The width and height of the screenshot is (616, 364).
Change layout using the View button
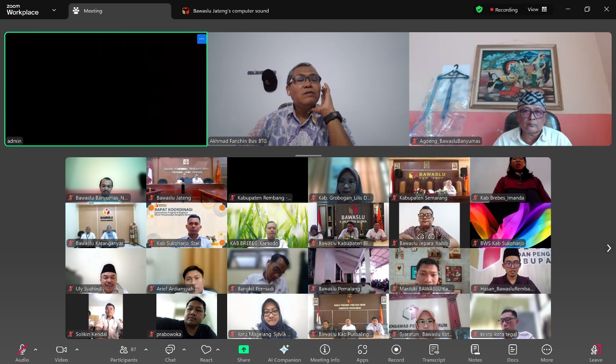[x=537, y=10]
